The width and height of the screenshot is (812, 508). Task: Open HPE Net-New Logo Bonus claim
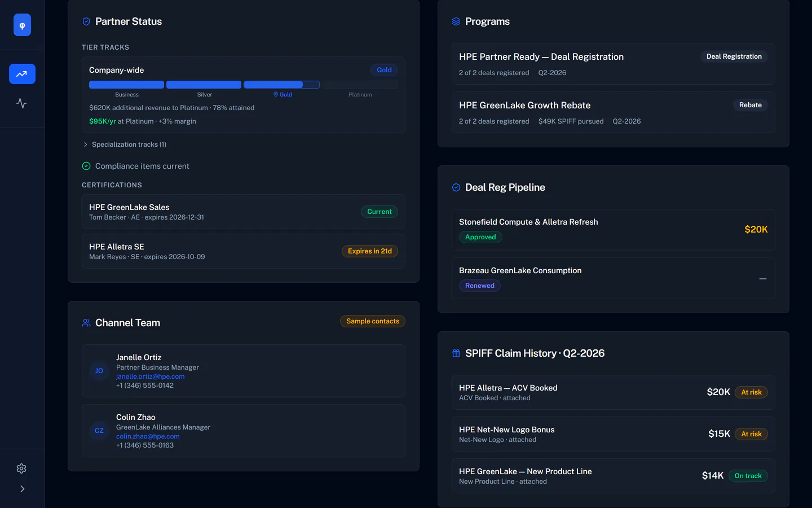tap(614, 434)
